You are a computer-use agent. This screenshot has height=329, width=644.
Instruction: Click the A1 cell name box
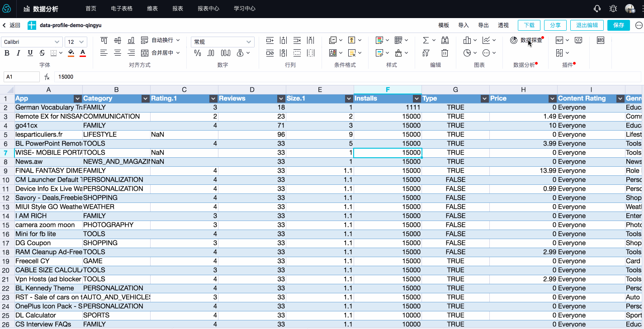(22, 77)
